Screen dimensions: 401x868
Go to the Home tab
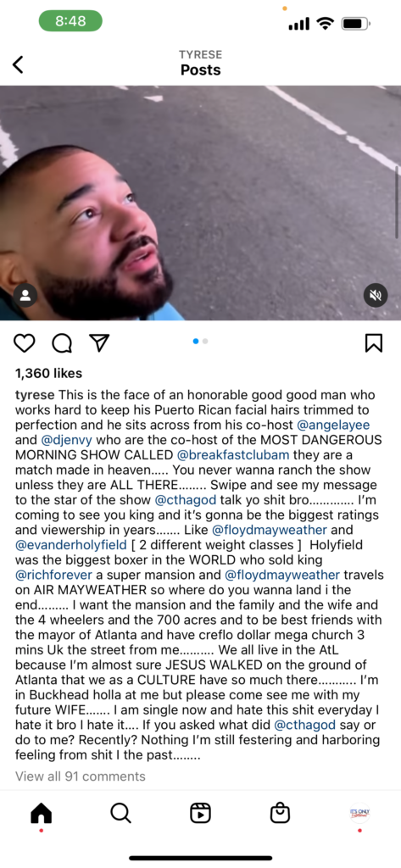(x=41, y=813)
